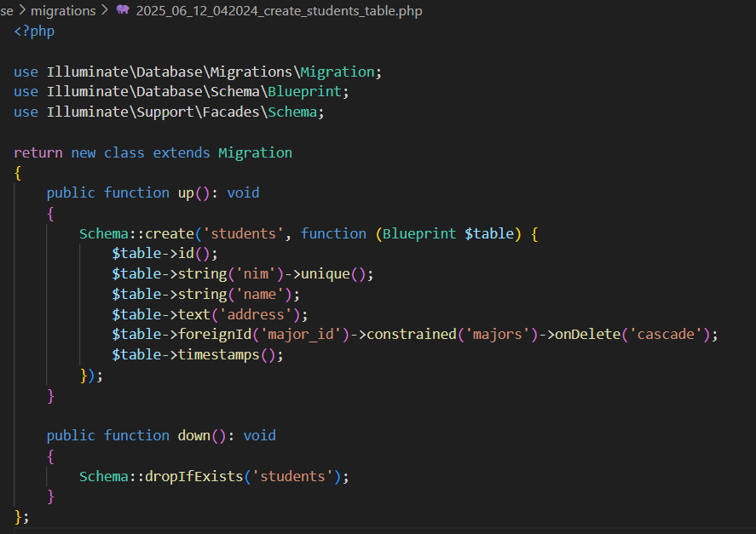Image resolution: width=756 pixels, height=534 pixels.
Task: Click the 'address' string in text column
Action: click(255, 314)
